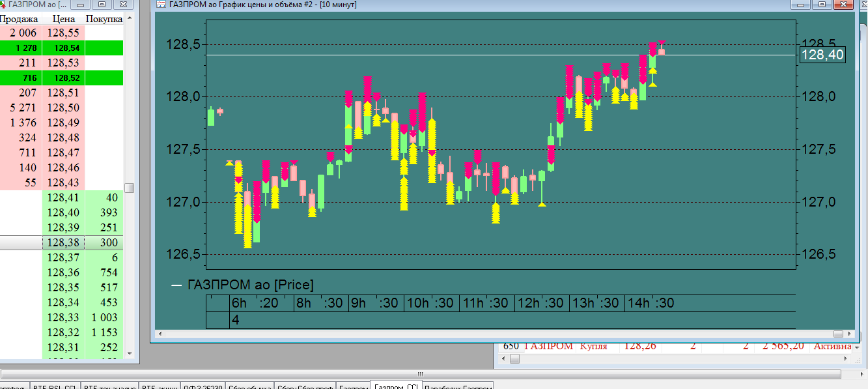Click the buy volume 1 153
The height and width of the screenshot is (389, 868).
[x=104, y=332]
